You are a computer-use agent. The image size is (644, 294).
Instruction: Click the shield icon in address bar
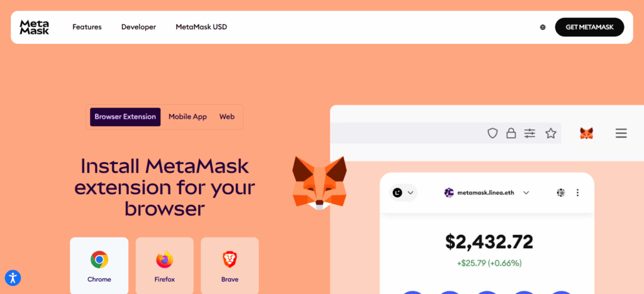(492, 133)
